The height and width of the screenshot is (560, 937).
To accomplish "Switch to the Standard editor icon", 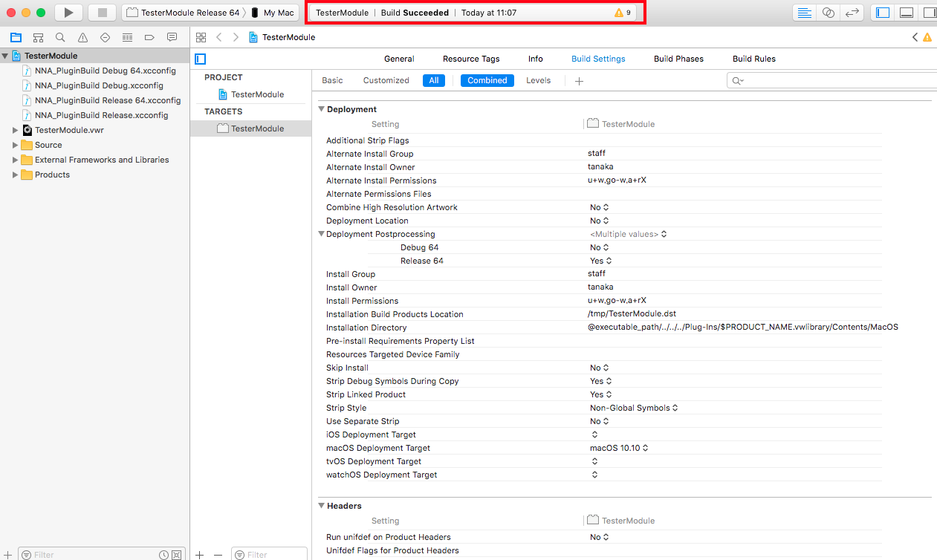I will coord(804,13).
